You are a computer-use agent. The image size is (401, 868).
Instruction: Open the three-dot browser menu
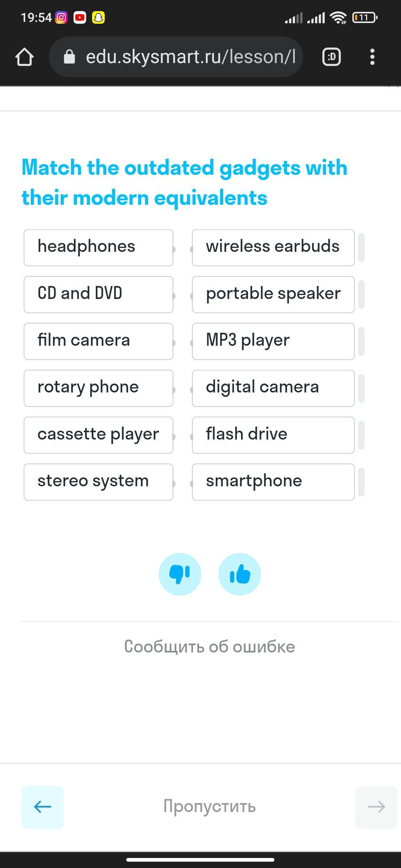[372, 57]
